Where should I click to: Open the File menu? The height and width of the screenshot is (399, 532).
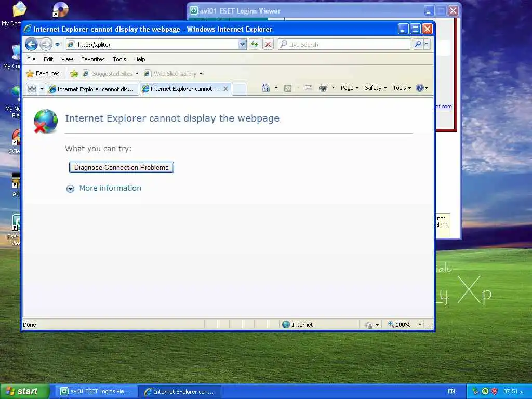point(31,59)
